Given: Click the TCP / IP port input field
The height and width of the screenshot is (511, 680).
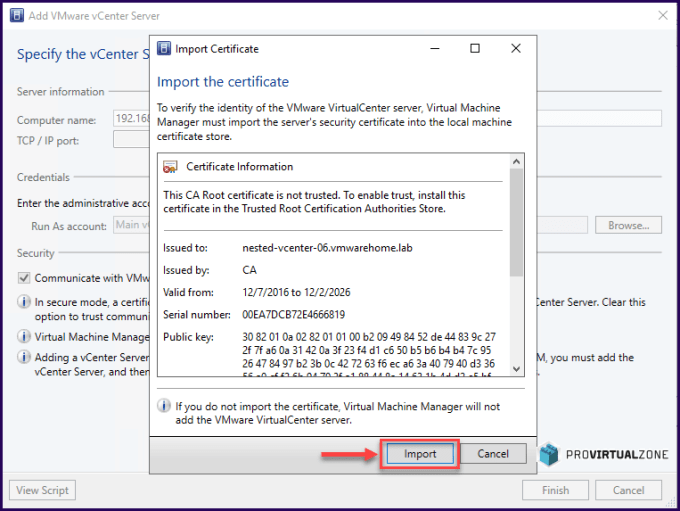Looking at the screenshot, I should click(131, 140).
